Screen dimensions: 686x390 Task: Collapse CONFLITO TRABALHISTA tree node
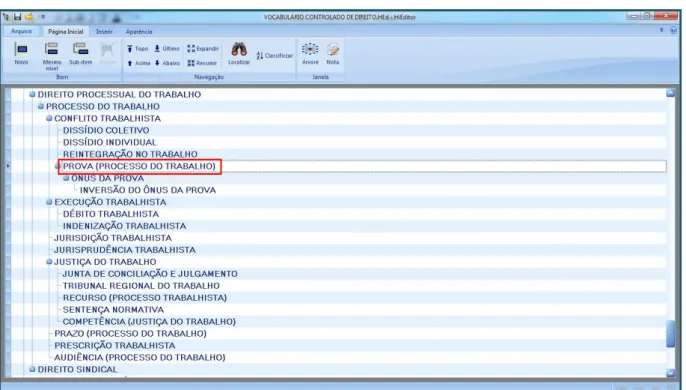tap(49, 118)
